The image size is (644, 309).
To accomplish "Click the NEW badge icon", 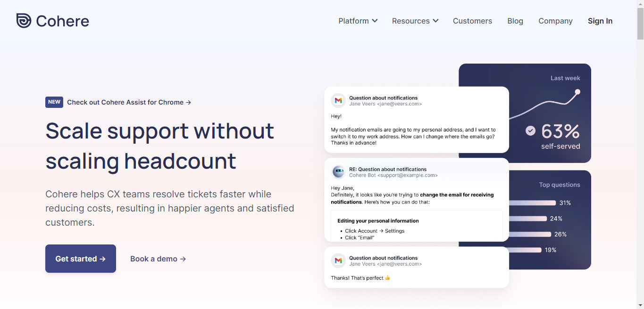I will click(x=54, y=102).
